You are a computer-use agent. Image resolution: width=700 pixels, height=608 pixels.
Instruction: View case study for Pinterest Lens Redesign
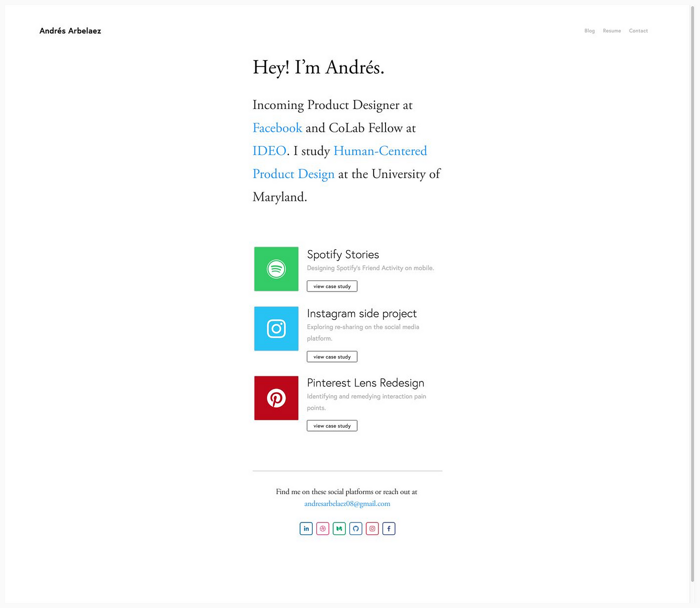pyautogui.click(x=332, y=426)
